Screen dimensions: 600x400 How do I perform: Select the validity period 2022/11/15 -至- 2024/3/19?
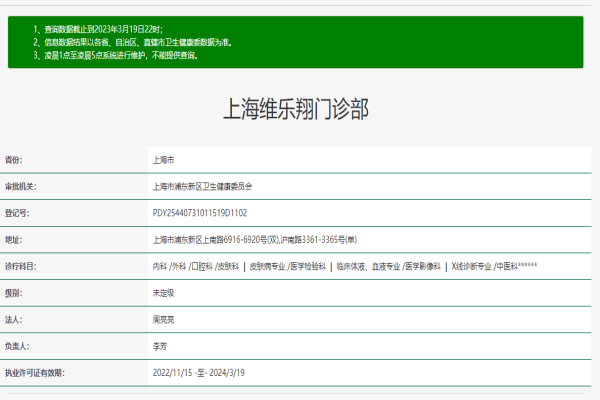pyautogui.click(x=199, y=373)
